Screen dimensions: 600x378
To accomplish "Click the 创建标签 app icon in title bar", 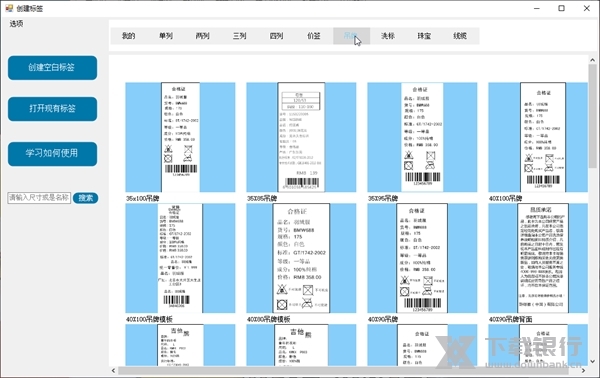I will click(x=9, y=8).
